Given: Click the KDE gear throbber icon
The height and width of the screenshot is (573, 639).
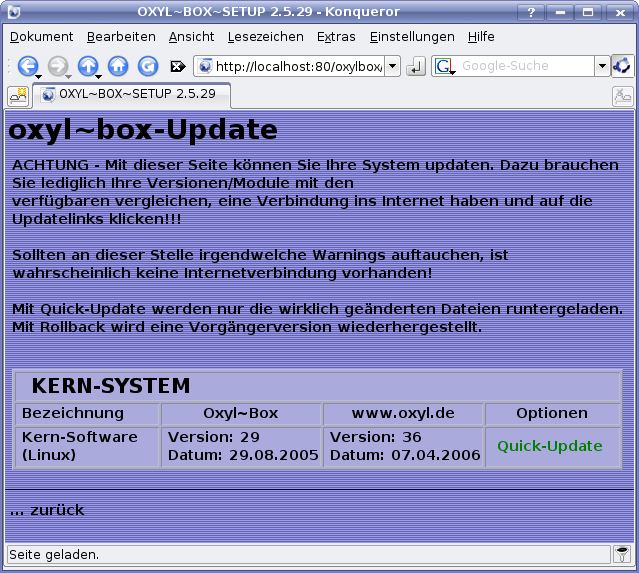Looking at the screenshot, I should click(x=622, y=66).
